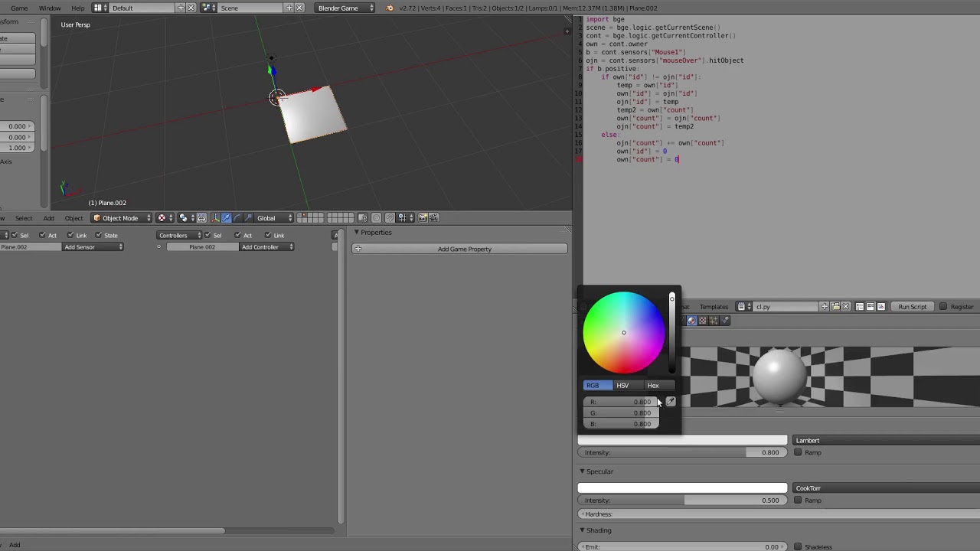Open the scene browser icon
The image size is (980, 551).
208,8
